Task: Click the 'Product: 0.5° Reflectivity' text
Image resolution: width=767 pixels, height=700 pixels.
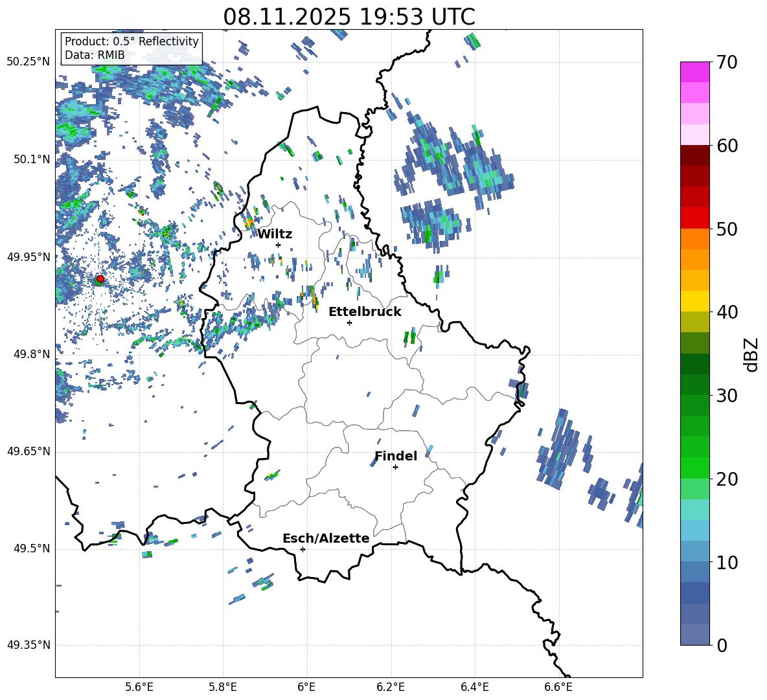Action: tap(132, 41)
